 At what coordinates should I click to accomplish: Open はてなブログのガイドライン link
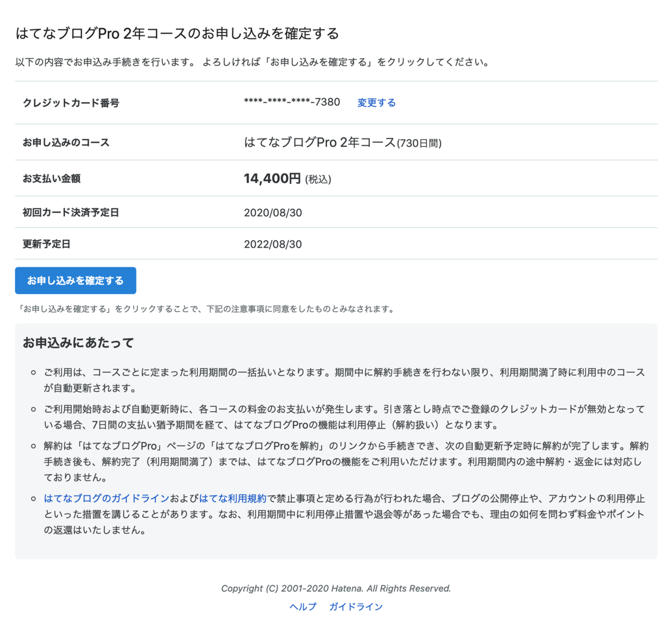click(x=106, y=498)
